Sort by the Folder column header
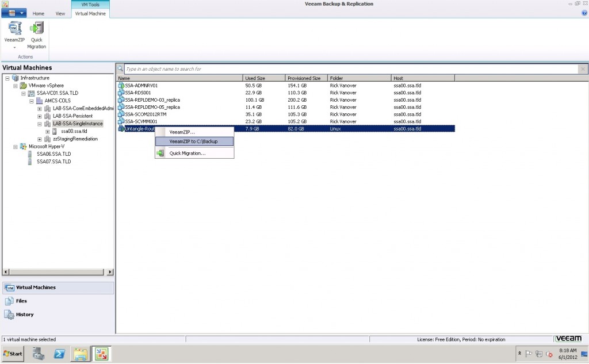This screenshot has height=364, width=589. [x=359, y=78]
